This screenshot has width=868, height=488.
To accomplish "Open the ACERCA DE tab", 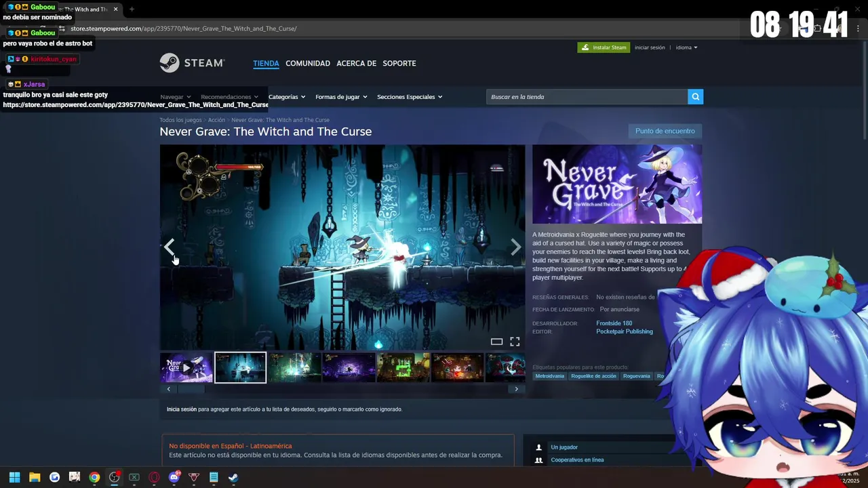I will pyautogui.click(x=356, y=63).
